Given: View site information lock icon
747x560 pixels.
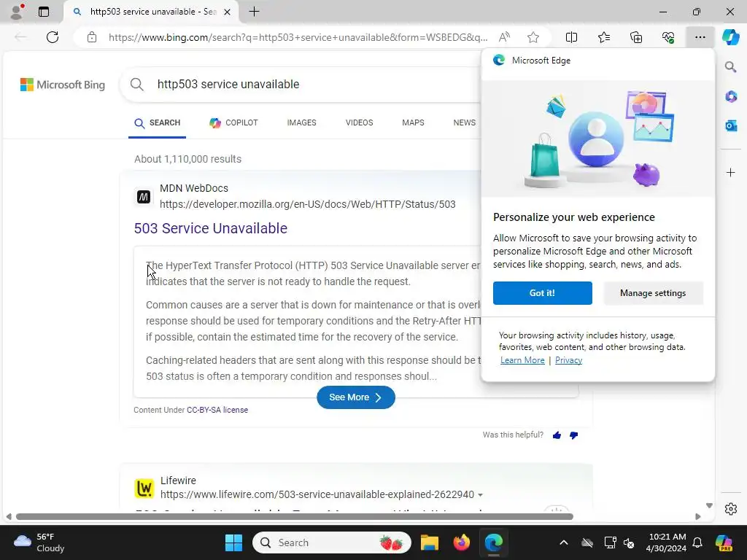Looking at the screenshot, I should [x=92, y=37].
